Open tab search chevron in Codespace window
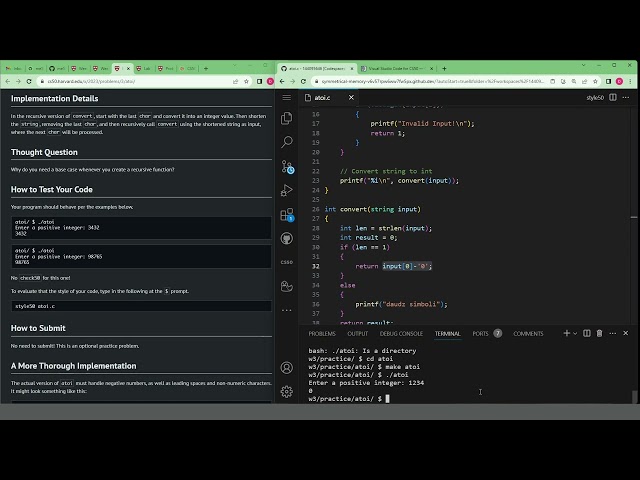The height and width of the screenshot is (480, 640). point(584,65)
